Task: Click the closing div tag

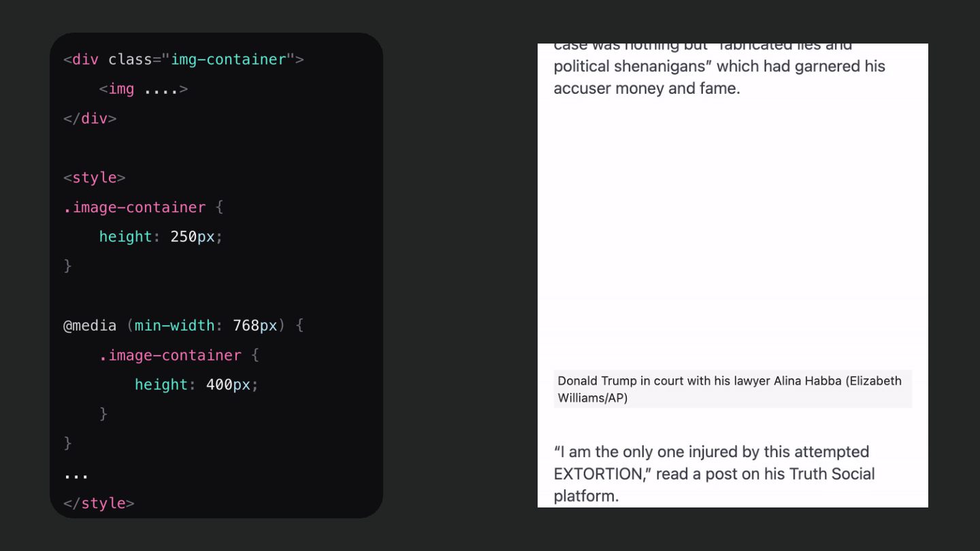Action: [x=90, y=118]
